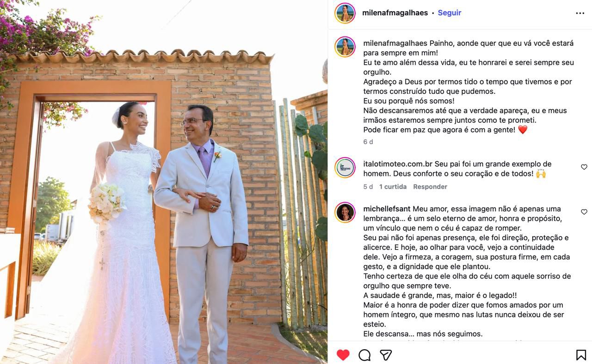Image resolution: width=592 pixels, height=364 pixels.
Task: Open the header profile avatar of milenafmagalhaes
Action: [x=345, y=13]
